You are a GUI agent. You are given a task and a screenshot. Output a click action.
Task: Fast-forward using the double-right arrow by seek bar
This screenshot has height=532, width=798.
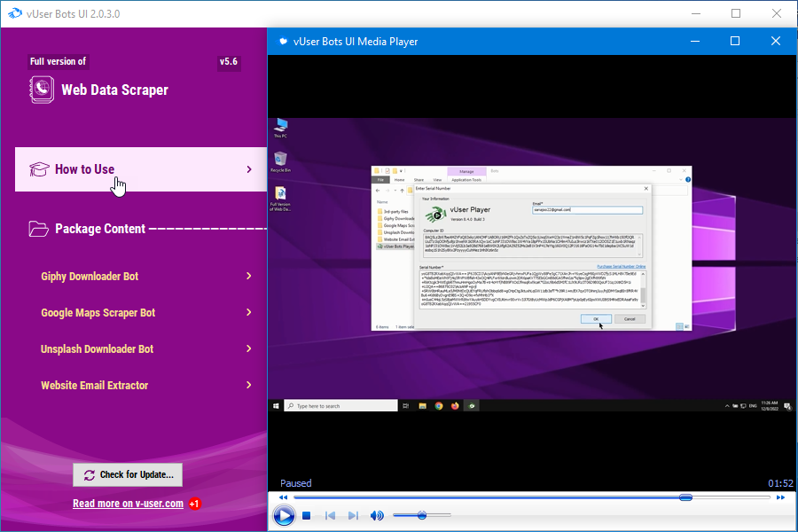tap(780, 497)
